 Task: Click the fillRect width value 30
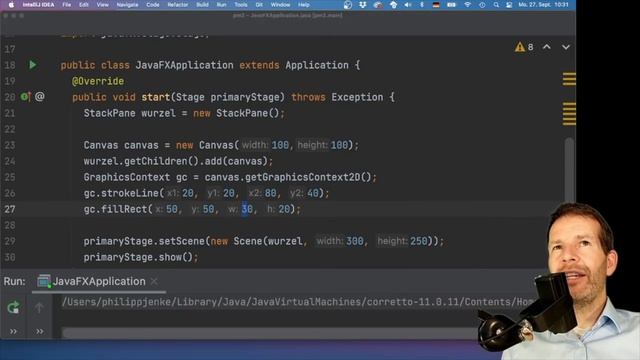(x=247, y=209)
